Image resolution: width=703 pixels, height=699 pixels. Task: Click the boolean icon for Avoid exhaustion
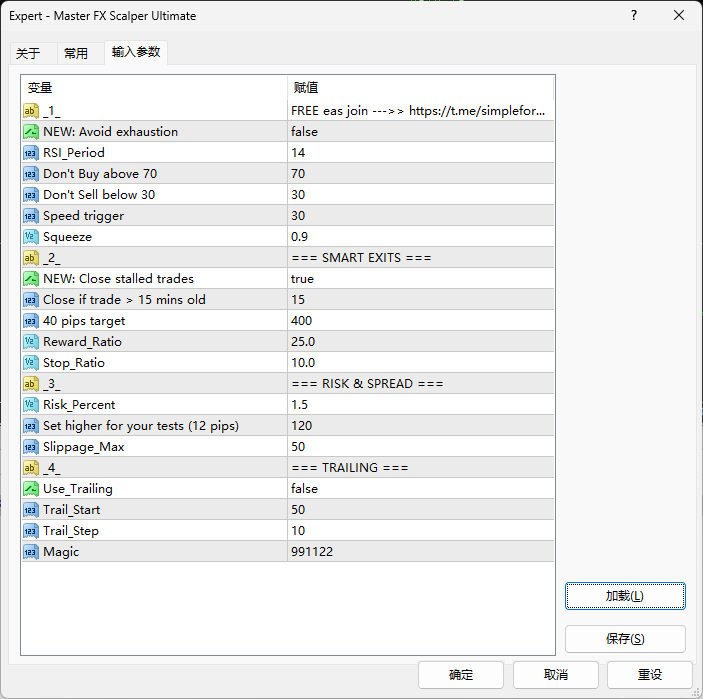point(31,132)
